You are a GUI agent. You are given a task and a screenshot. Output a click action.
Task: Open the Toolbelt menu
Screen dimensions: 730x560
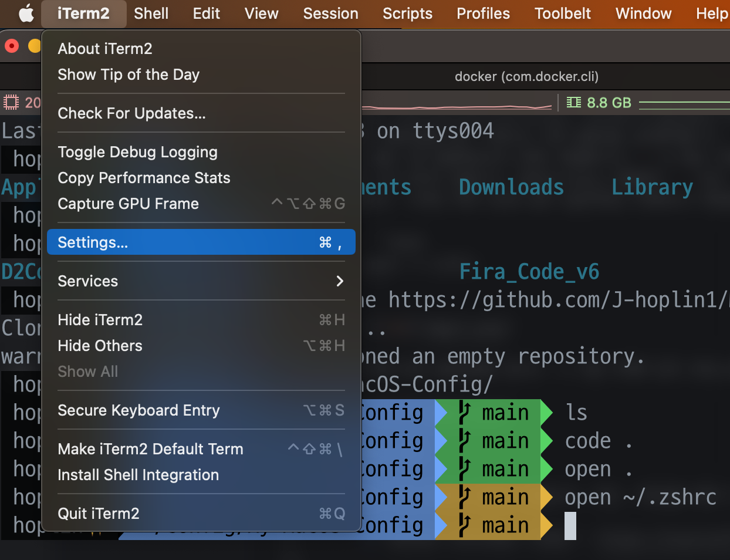click(563, 14)
